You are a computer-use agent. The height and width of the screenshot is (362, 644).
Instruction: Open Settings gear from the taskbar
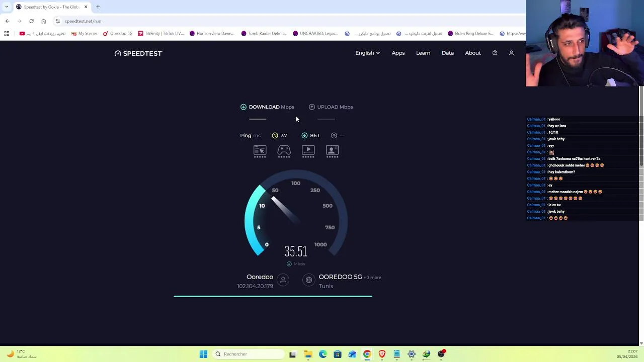coord(412,354)
